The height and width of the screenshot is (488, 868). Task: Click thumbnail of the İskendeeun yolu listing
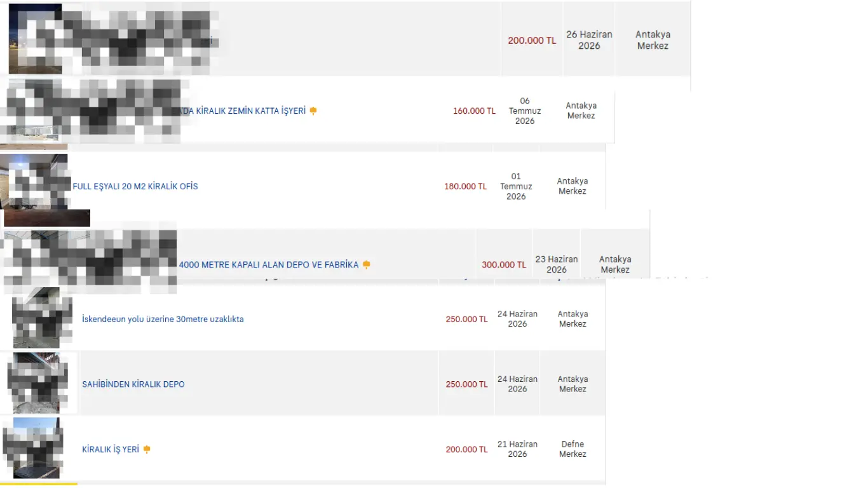click(42, 318)
